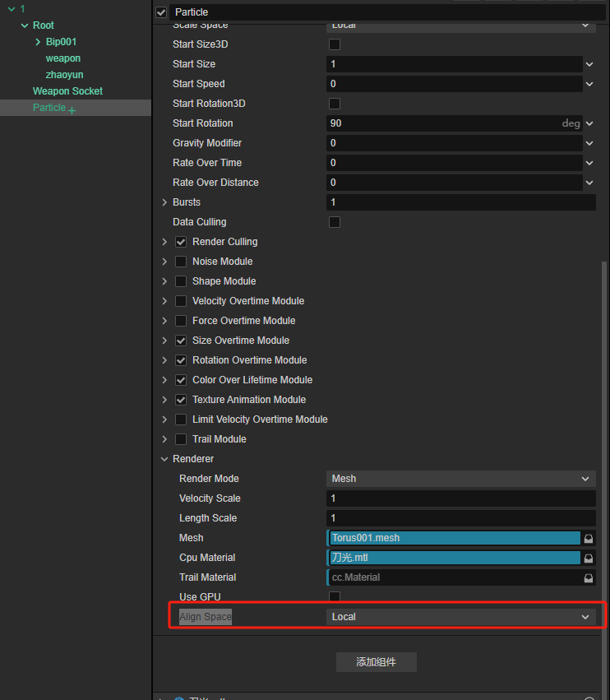Open Gravity Modifier mode arrow
The width and height of the screenshot is (610, 700).
point(589,143)
